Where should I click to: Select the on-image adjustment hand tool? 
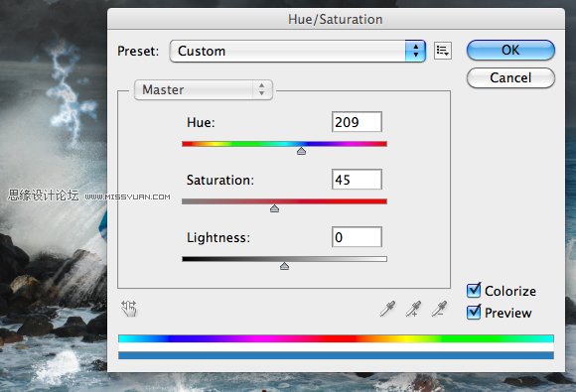point(129,309)
